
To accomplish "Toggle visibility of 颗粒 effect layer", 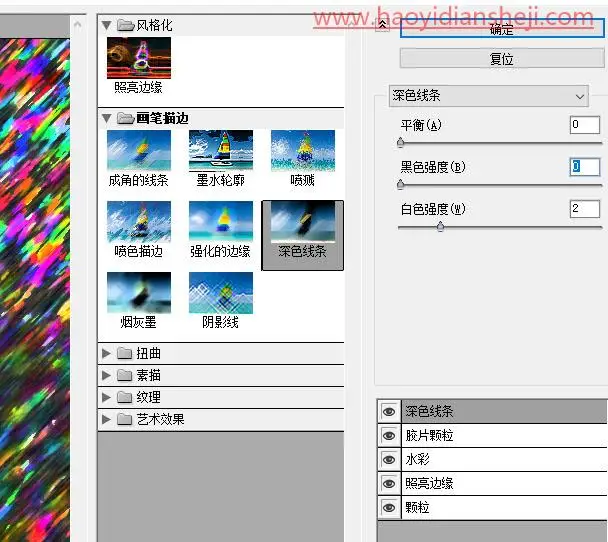I will click(389, 508).
